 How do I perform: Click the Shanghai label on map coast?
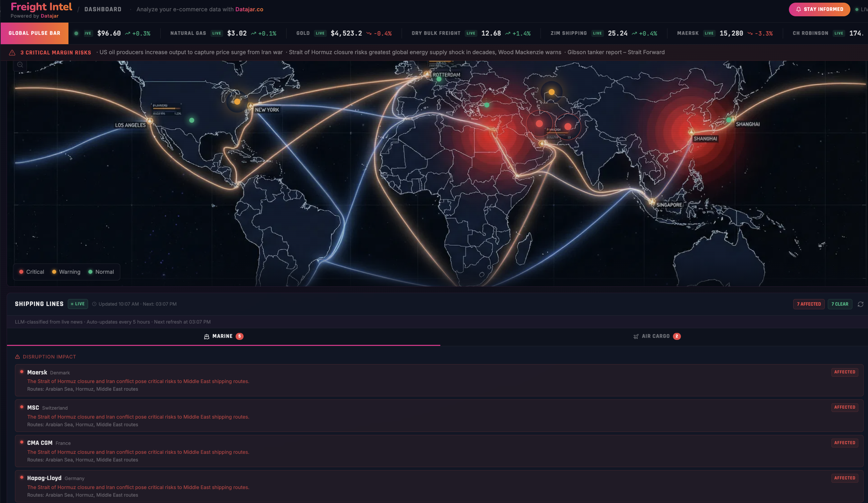tap(705, 139)
